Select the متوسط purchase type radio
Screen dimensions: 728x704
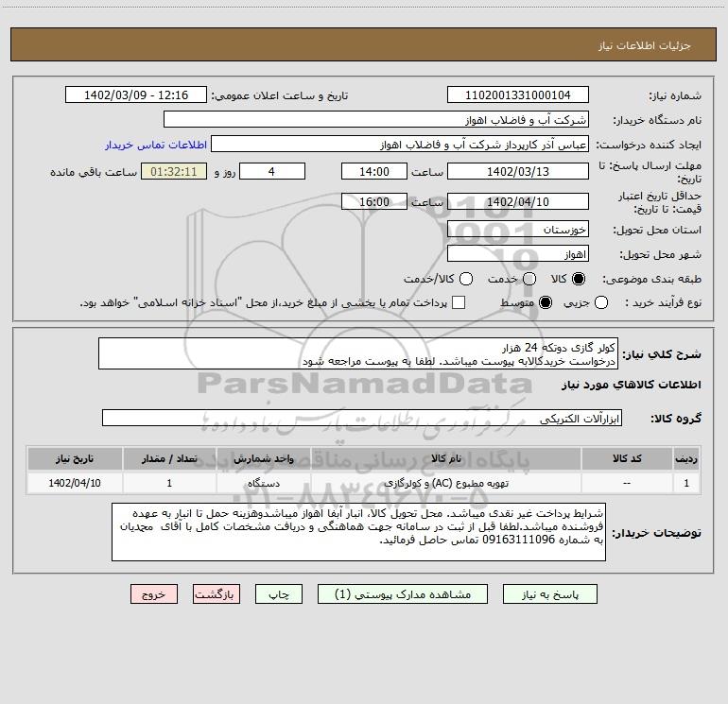(546, 302)
